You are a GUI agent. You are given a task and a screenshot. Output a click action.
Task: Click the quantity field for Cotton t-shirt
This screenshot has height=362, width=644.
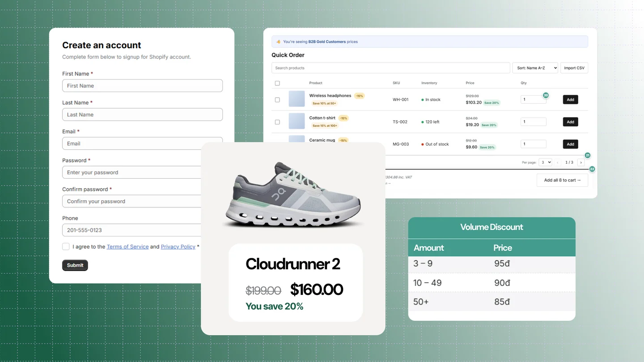533,122
